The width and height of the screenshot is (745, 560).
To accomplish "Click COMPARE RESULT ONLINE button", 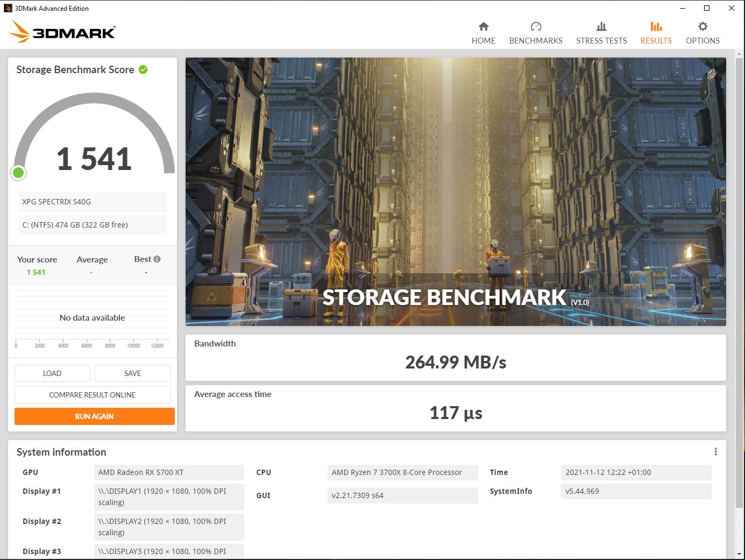I will pyautogui.click(x=93, y=395).
